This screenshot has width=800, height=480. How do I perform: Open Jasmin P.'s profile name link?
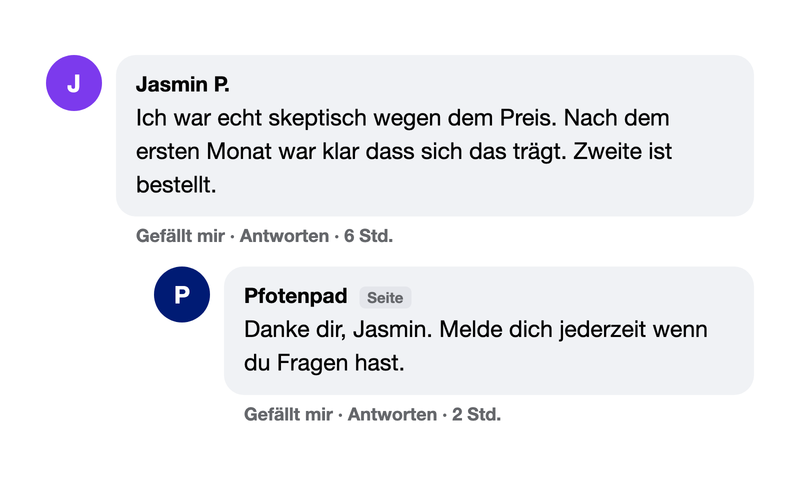click(x=183, y=84)
